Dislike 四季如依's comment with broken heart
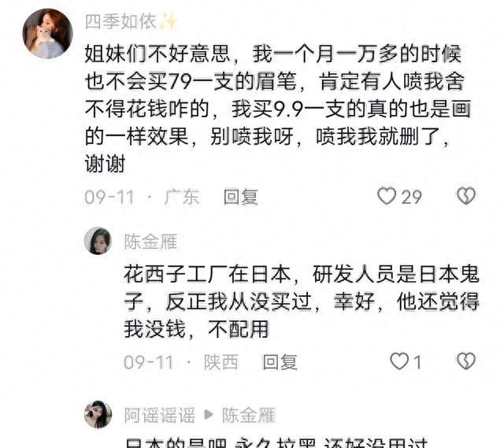Image resolution: width=504 pixels, height=448 pixels. coord(466,196)
